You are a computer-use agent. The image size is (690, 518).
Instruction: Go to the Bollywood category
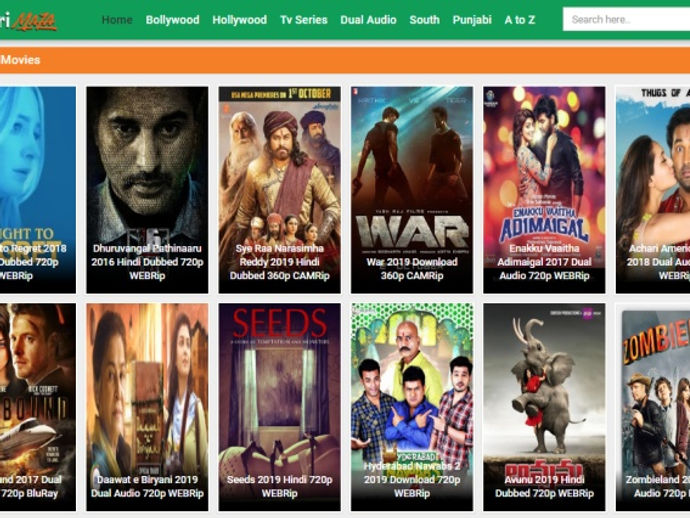pyautogui.click(x=172, y=20)
